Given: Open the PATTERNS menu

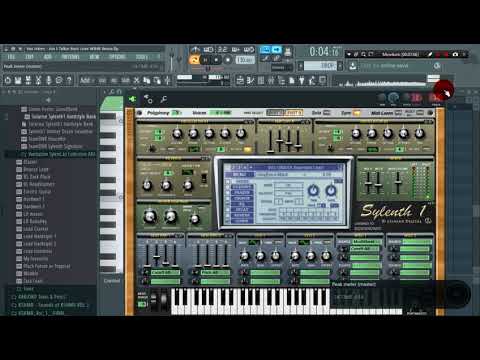Looking at the screenshot, I should tap(70, 57).
